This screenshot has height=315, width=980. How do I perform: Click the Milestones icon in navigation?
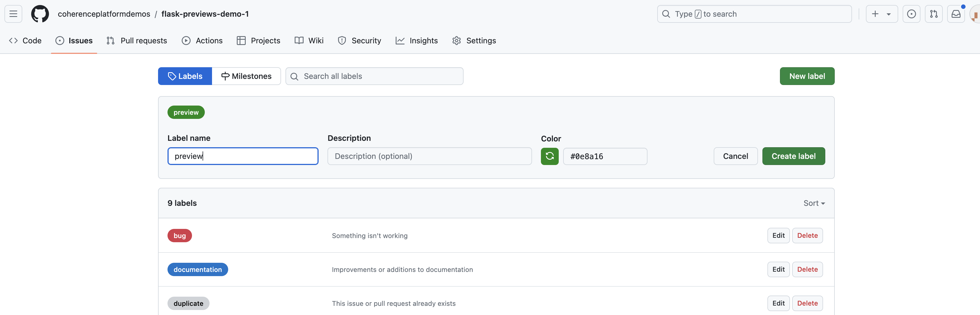(224, 76)
